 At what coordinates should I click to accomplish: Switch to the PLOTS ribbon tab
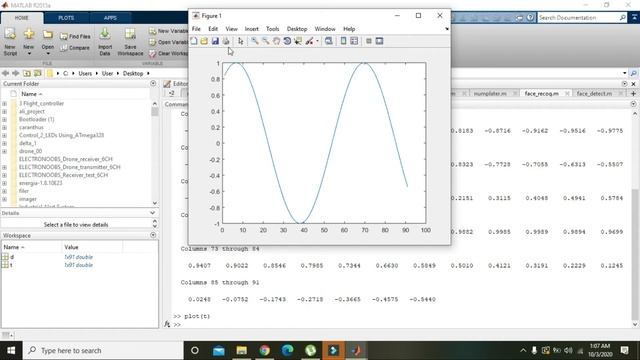click(x=66, y=18)
